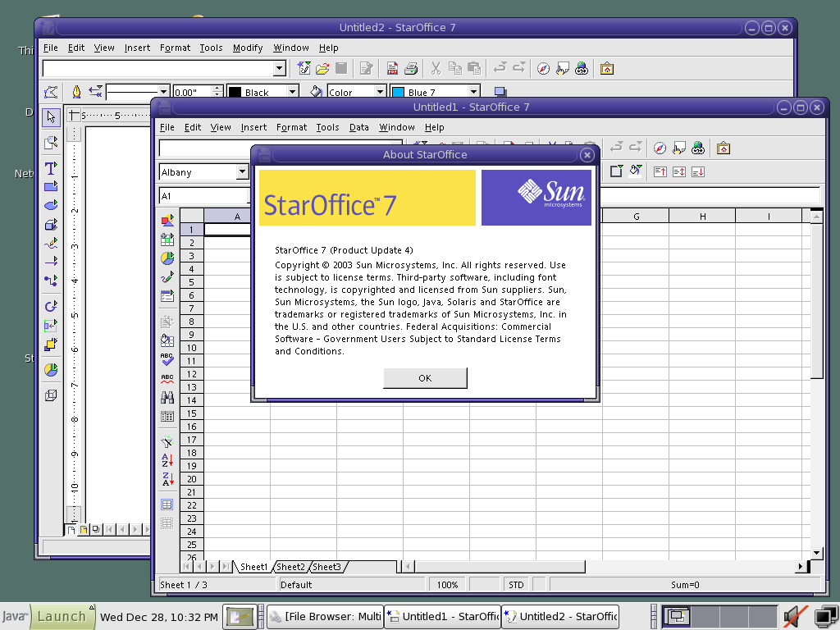Click the STD selection mode status field

(517, 584)
